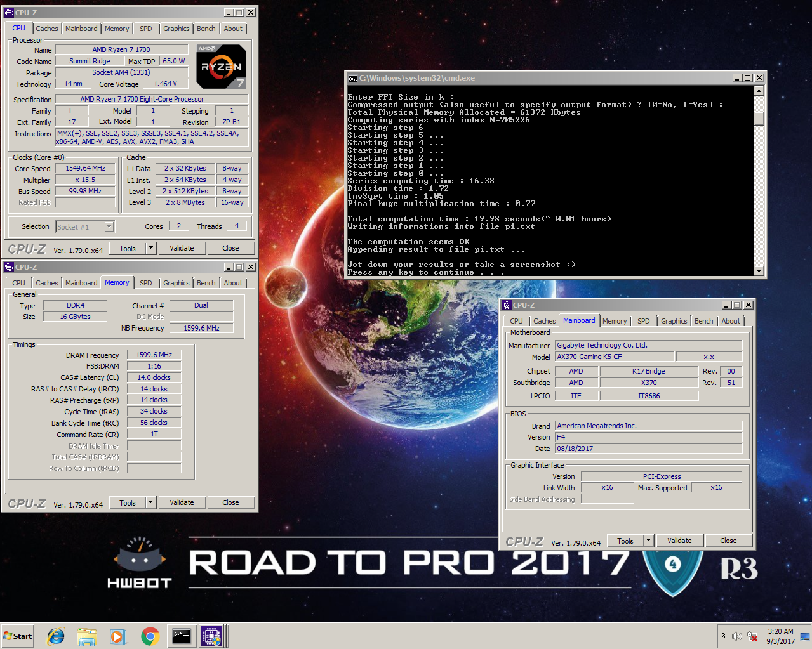Click the Command Rate value 1T
The image size is (812, 649).
154,434
